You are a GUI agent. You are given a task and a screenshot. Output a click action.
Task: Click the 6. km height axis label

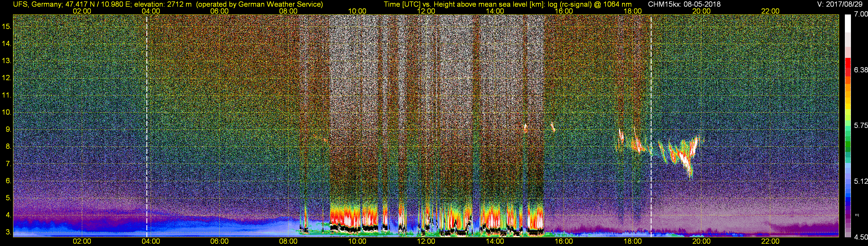point(8,181)
